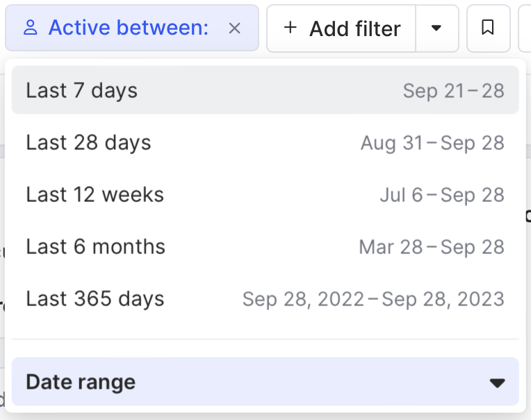Click the Aug 31–Sep 28 date text
Image resolution: width=531 pixels, height=420 pixels.
[x=432, y=143]
